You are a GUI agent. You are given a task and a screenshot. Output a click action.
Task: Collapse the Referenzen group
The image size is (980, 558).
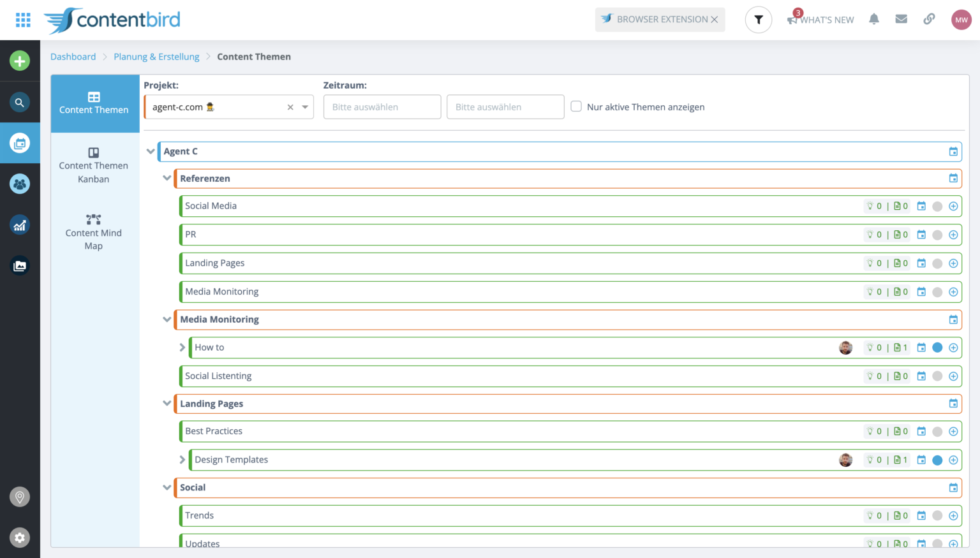167,179
